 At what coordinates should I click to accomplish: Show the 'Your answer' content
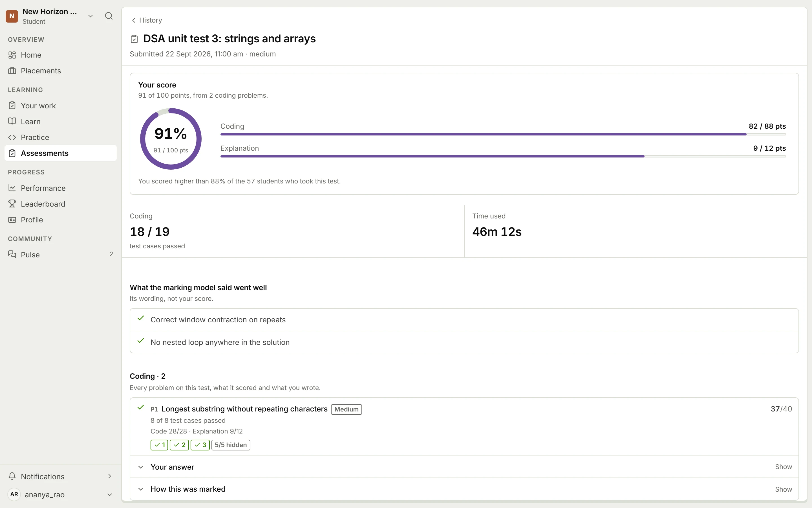click(x=783, y=467)
